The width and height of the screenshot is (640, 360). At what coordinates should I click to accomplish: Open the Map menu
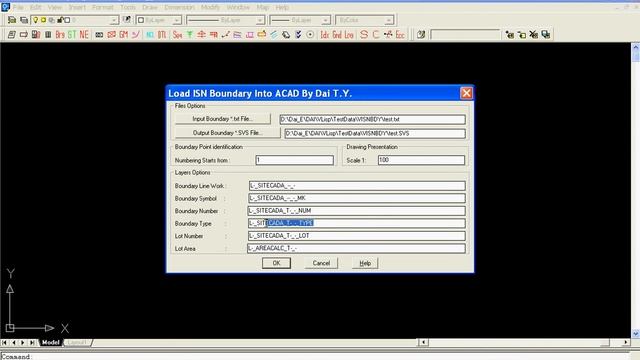pos(262,7)
